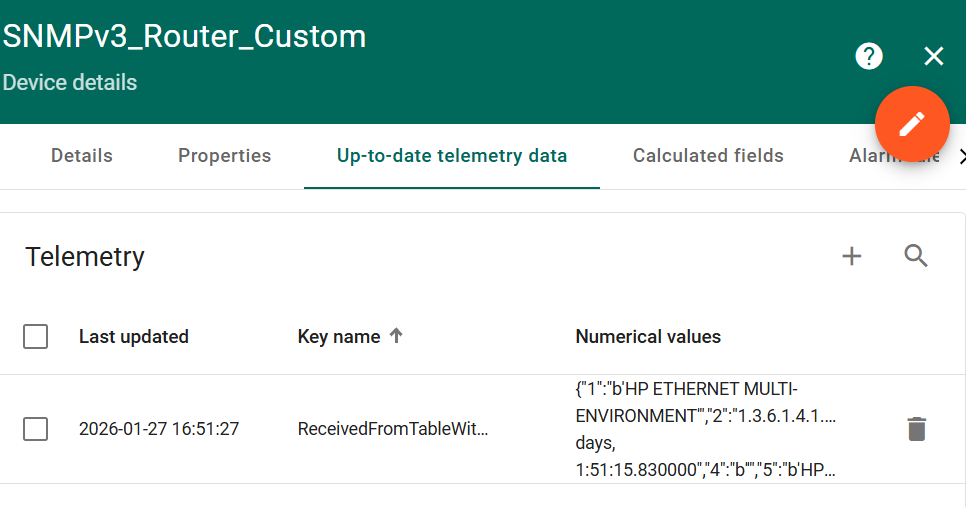
Task: Click the 2026-01-27 16:51:27 timestamp cell
Action: pyautogui.click(x=159, y=429)
